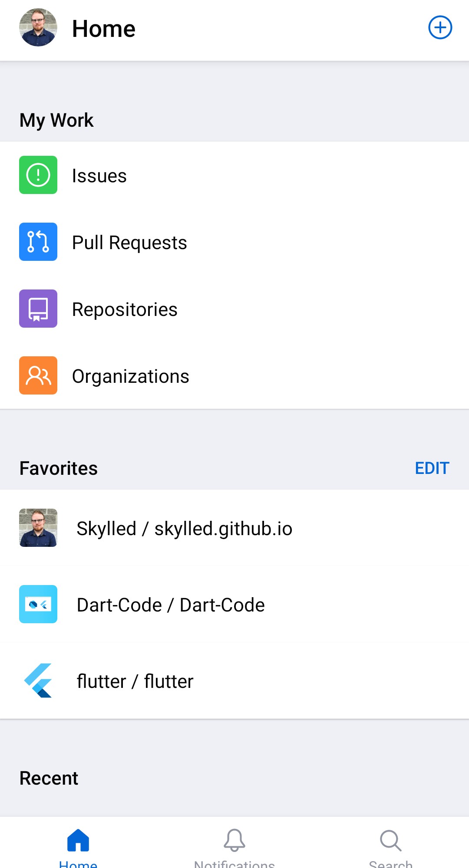
Task: View Organizations
Action: tap(130, 376)
